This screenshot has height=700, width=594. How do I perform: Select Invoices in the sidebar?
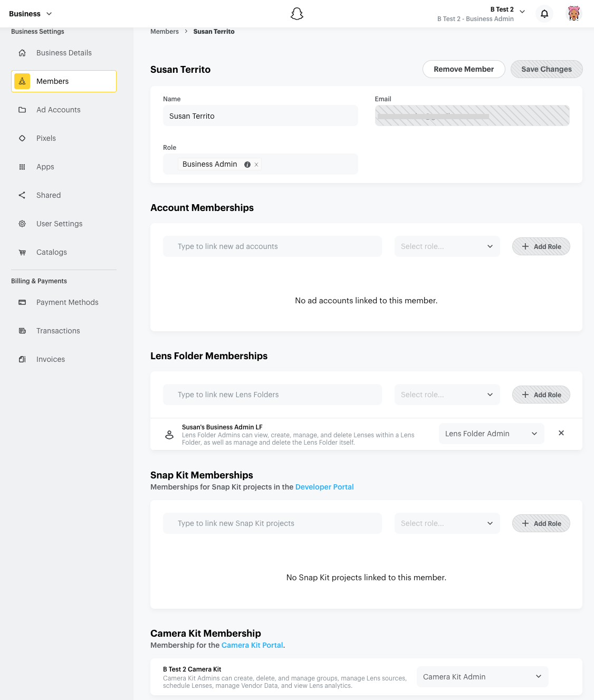point(50,359)
